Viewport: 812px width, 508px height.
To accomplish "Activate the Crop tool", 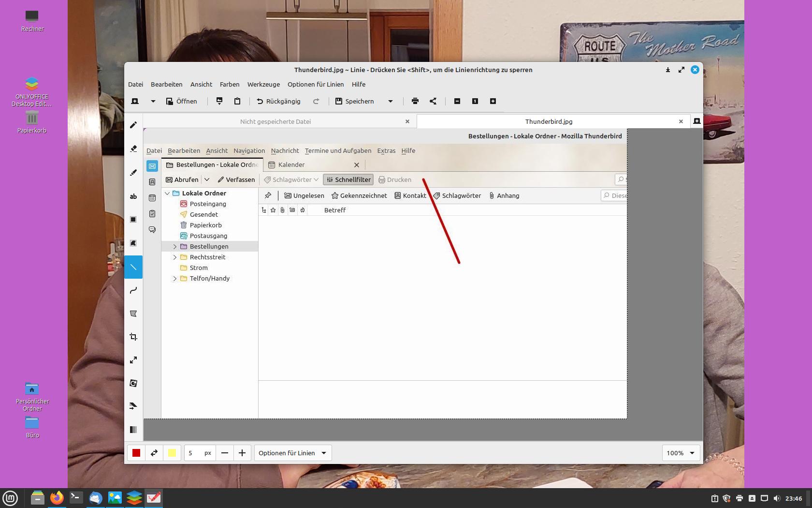I will coord(133,337).
